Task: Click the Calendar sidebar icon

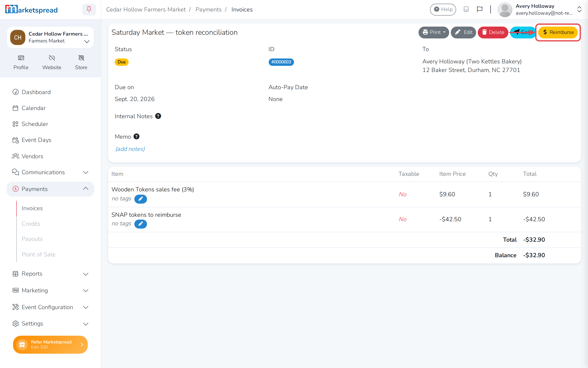Action: (16, 108)
